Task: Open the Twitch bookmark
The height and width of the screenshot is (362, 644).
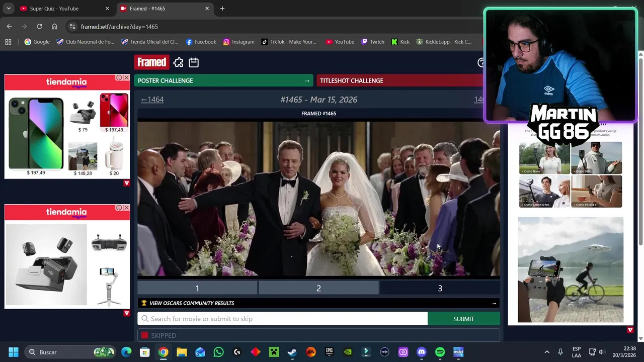Action: click(x=373, y=42)
